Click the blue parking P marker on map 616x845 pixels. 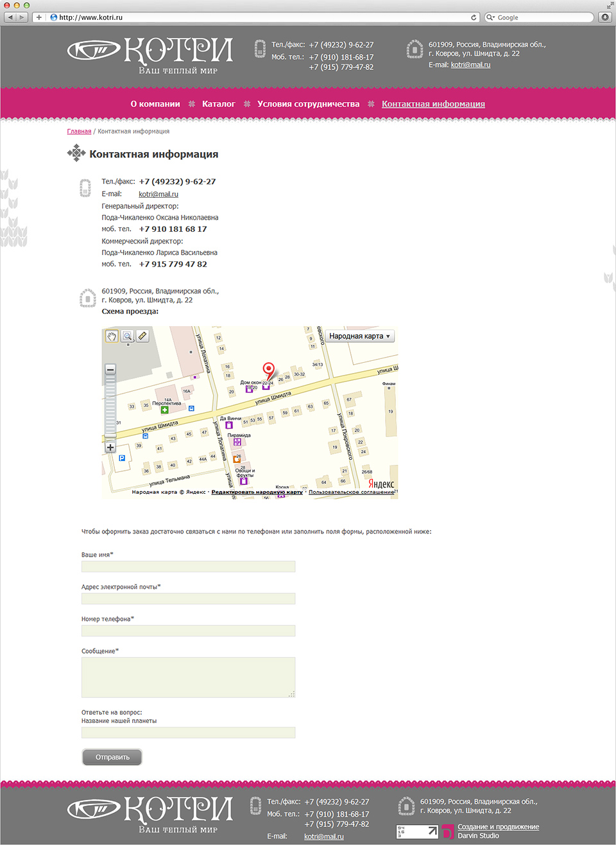coord(122,458)
